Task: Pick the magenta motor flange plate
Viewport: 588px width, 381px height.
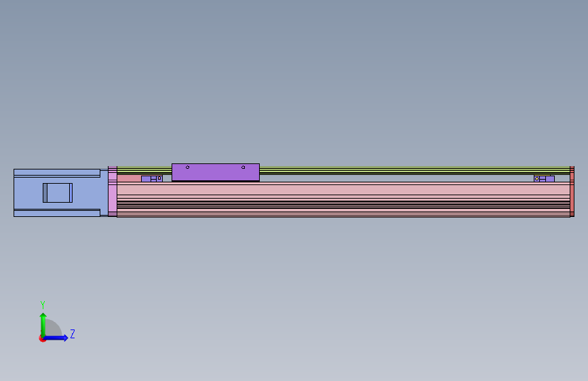Action: coord(113,192)
